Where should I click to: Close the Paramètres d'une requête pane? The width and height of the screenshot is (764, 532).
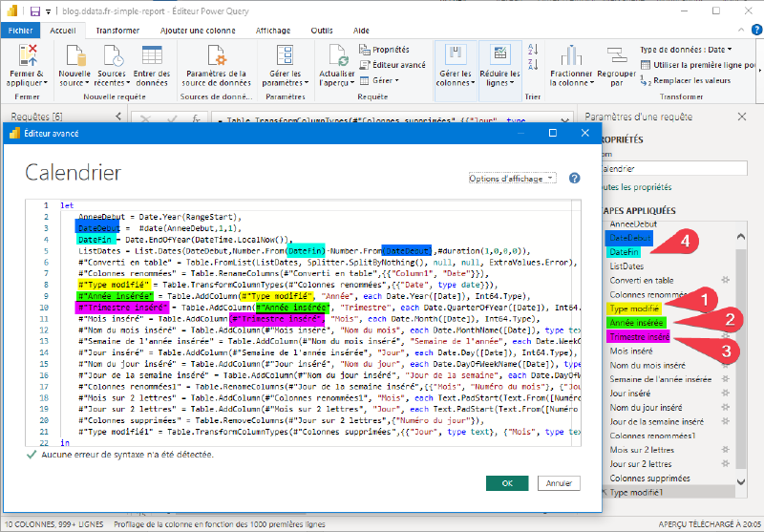point(742,117)
